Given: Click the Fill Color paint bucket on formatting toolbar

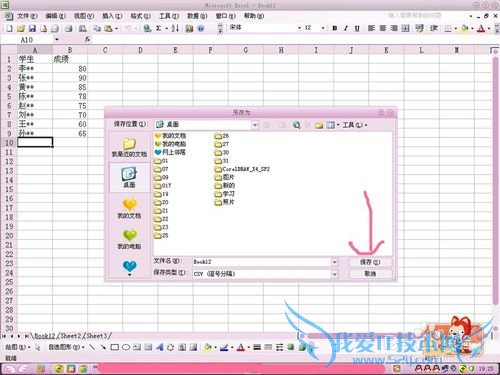Looking at the screenshot, I should (464, 28).
